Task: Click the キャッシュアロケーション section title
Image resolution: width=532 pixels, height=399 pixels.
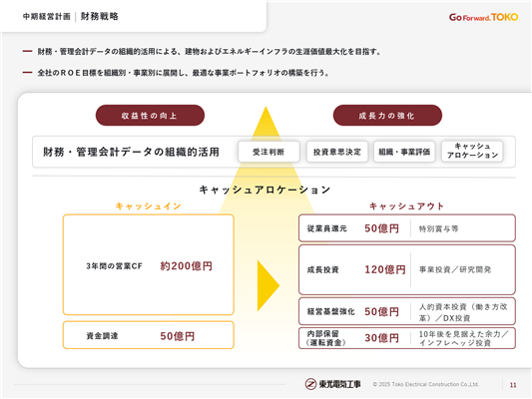Action: 265,190
